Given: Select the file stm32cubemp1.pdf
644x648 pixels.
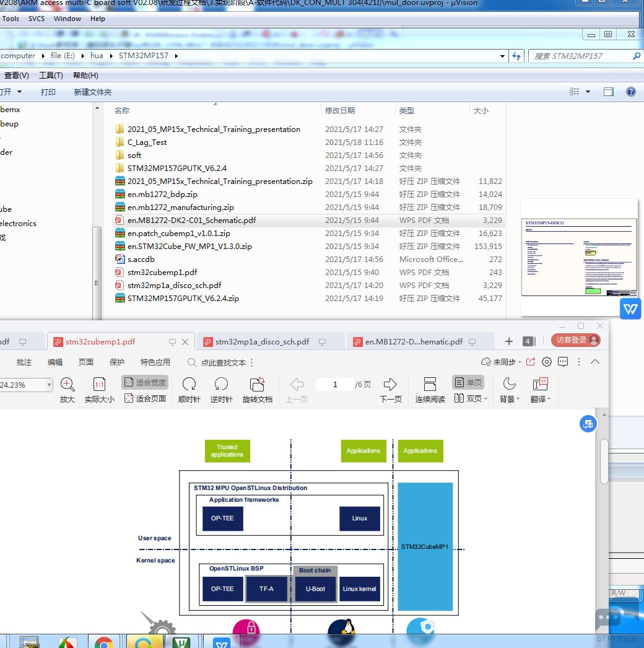Looking at the screenshot, I should tap(162, 273).
